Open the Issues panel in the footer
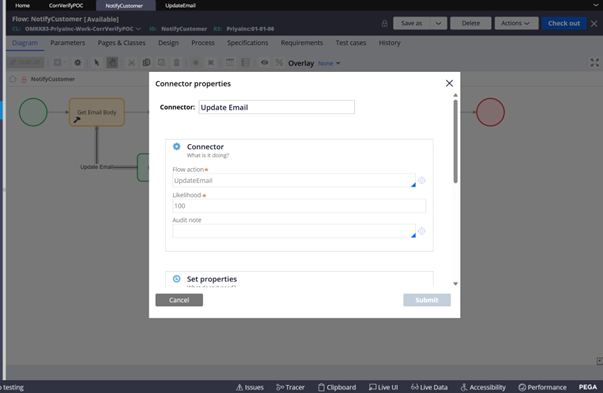This screenshot has width=603, height=393. (250, 387)
